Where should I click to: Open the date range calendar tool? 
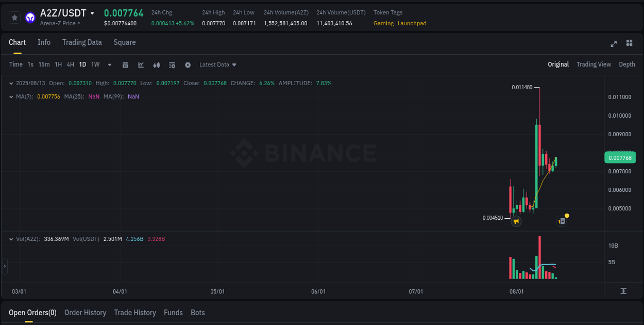coord(125,64)
